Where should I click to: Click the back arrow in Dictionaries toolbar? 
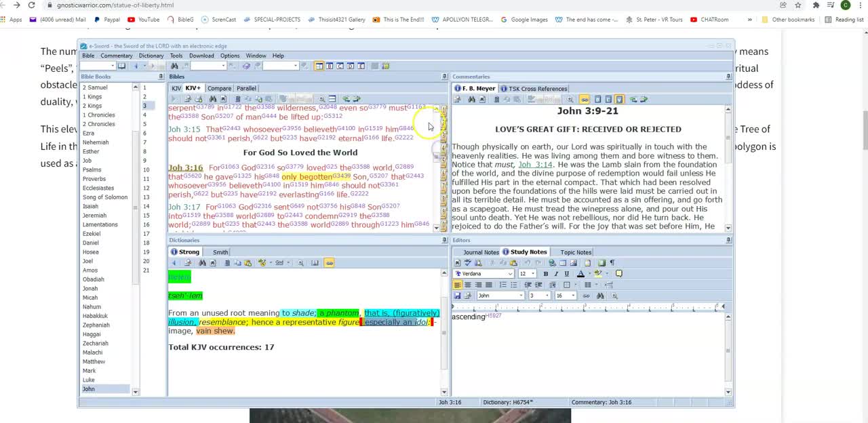point(174,262)
